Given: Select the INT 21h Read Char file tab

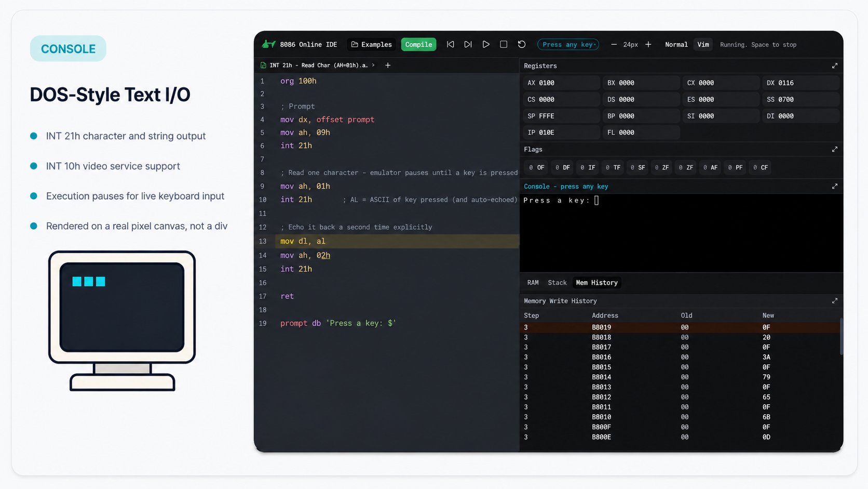Looking at the screenshot, I should pyautogui.click(x=318, y=65).
